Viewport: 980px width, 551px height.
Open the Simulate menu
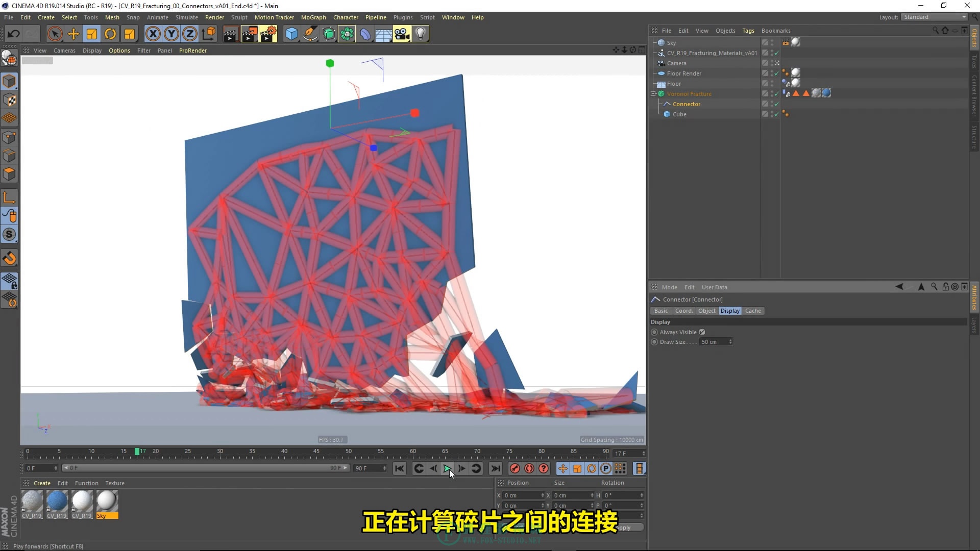pyautogui.click(x=186, y=17)
